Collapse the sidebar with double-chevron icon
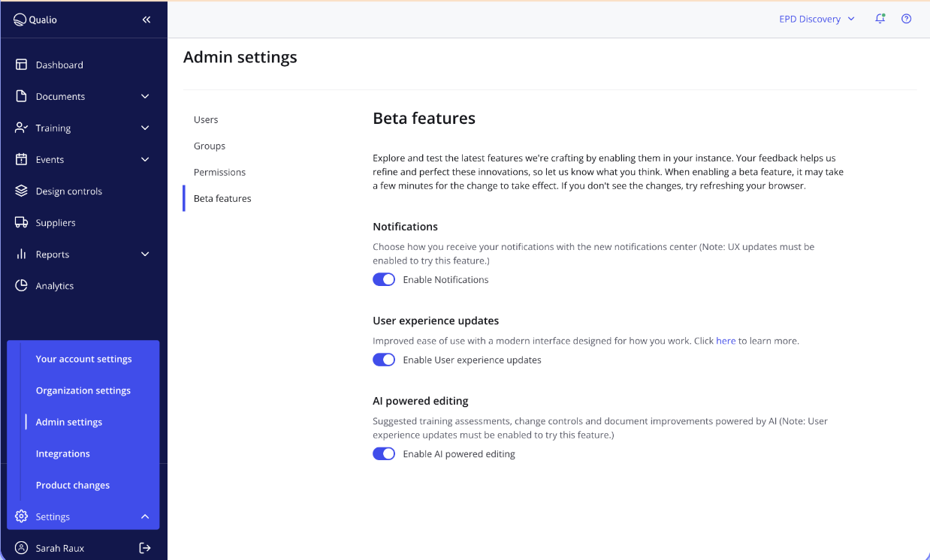 coord(146,20)
